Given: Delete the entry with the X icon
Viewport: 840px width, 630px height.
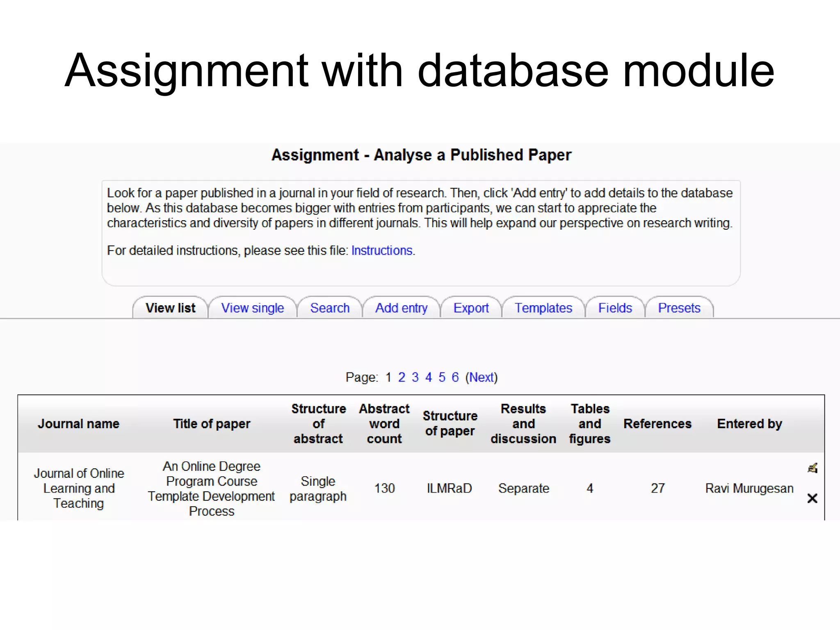Looking at the screenshot, I should click(812, 498).
